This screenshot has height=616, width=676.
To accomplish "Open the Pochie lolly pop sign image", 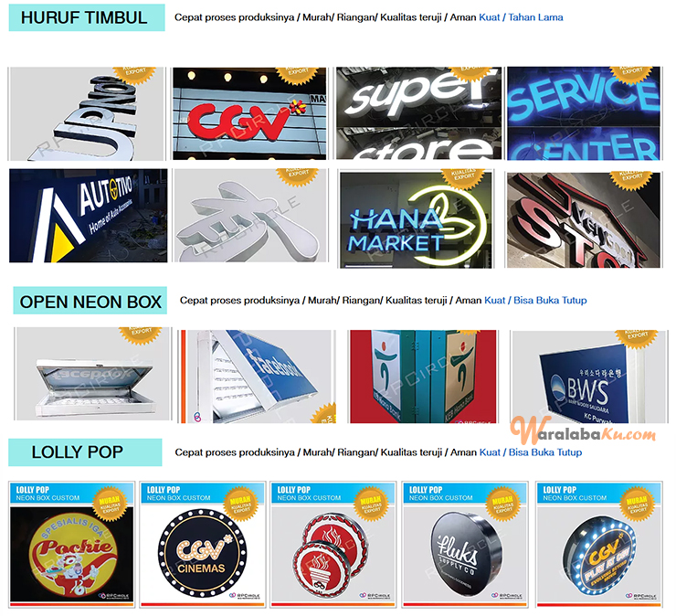I will (71, 545).
